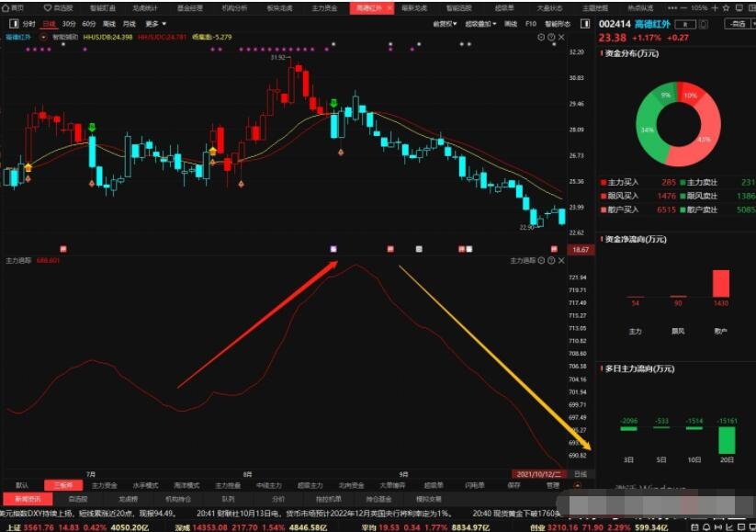The image size is (756, 532).
Task: Click the 上证 index quote in status bar
Action: (77, 527)
